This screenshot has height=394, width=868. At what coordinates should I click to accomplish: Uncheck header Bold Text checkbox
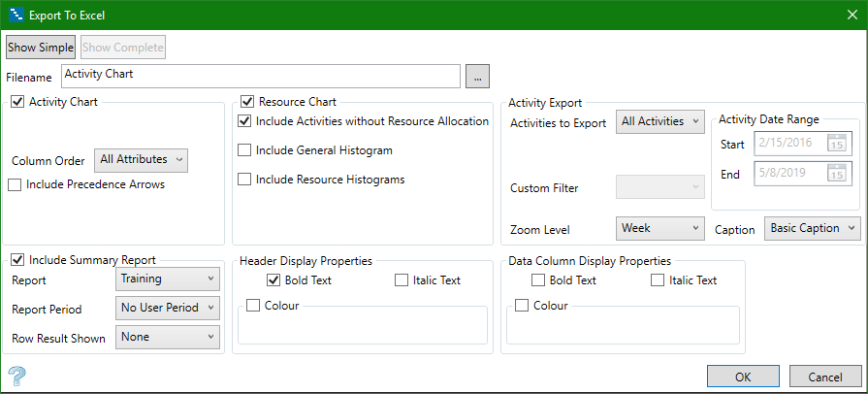click(273, 280)
